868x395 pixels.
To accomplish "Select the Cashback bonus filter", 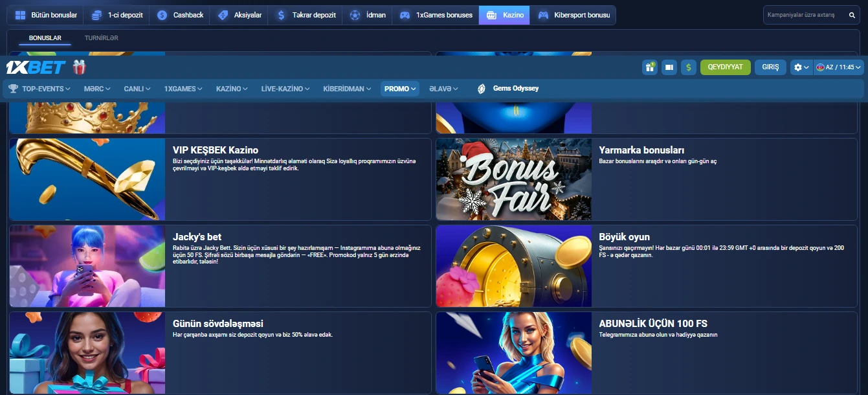I will (181, 15).
